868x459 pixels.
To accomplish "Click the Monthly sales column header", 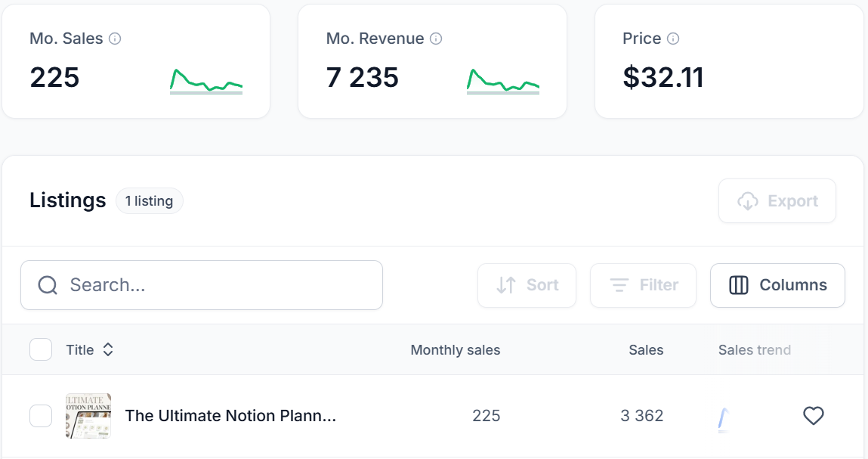I will (455, 350).
